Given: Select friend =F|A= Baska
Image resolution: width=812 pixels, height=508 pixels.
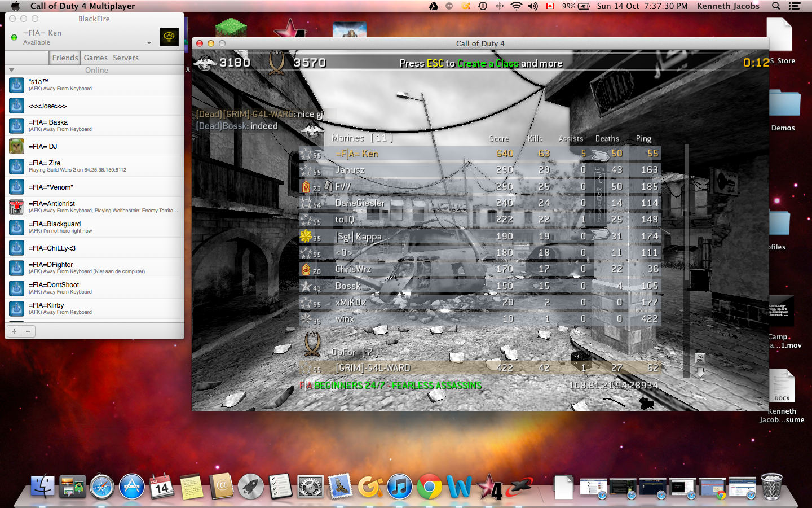Looking at the screenshot, I should [95, 126].
